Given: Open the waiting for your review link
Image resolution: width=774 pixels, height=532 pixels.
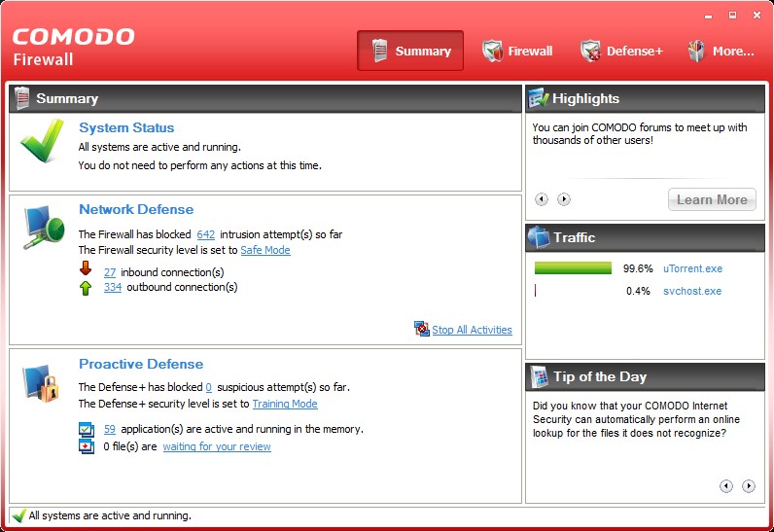Looking at the screenshot, I should click(x=217, y=446).
